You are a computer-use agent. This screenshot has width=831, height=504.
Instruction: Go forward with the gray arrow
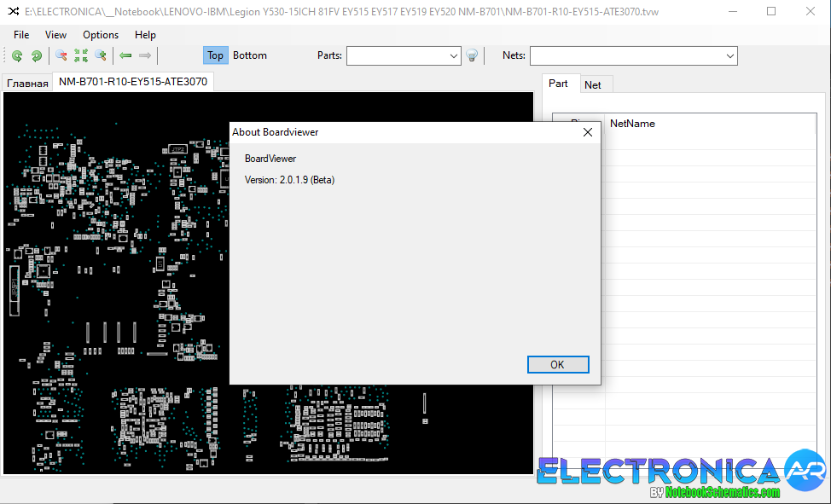pyautogui.click(x=145, y=55)
